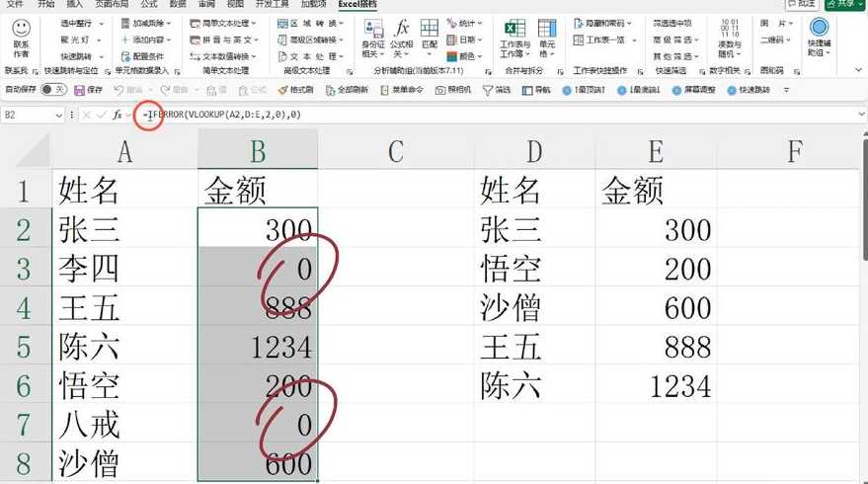Click the 照相机 camera tool
Screen dimensions: 868x484
tap(453, 90)
